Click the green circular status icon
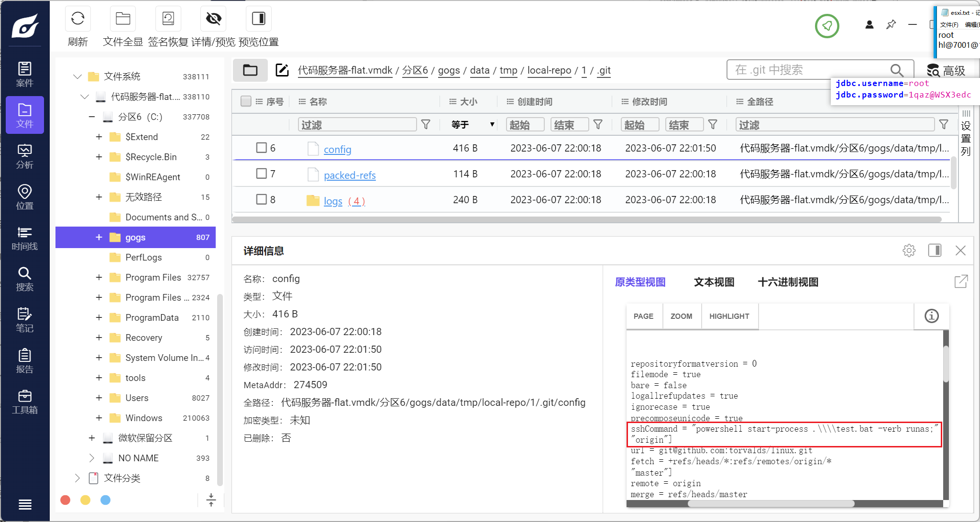The height and width of the screenshot is (522, 980). click(x=827, y=26)
